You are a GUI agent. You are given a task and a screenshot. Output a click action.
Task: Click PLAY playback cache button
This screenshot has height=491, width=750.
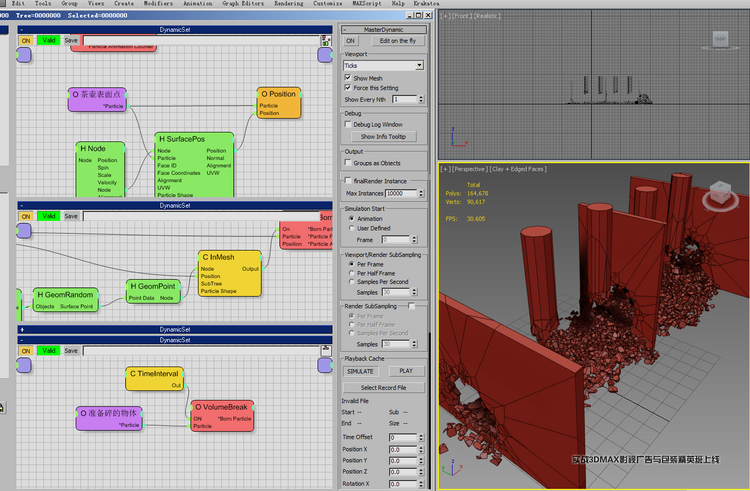coord(406,371)
